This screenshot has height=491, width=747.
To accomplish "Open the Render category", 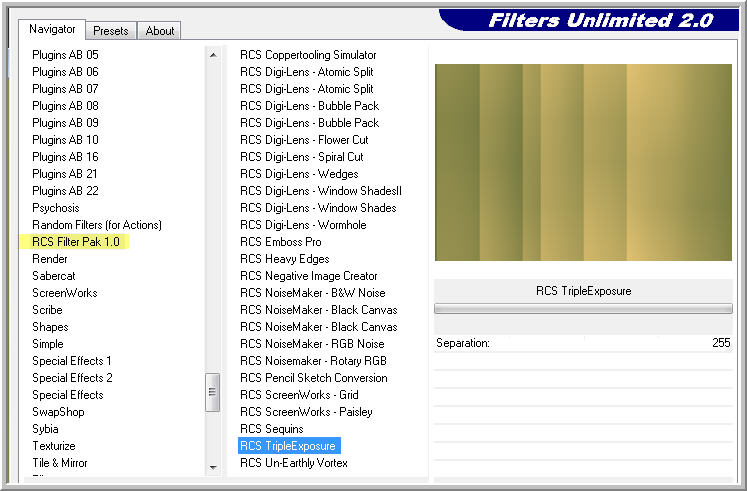I will (50, 259).
